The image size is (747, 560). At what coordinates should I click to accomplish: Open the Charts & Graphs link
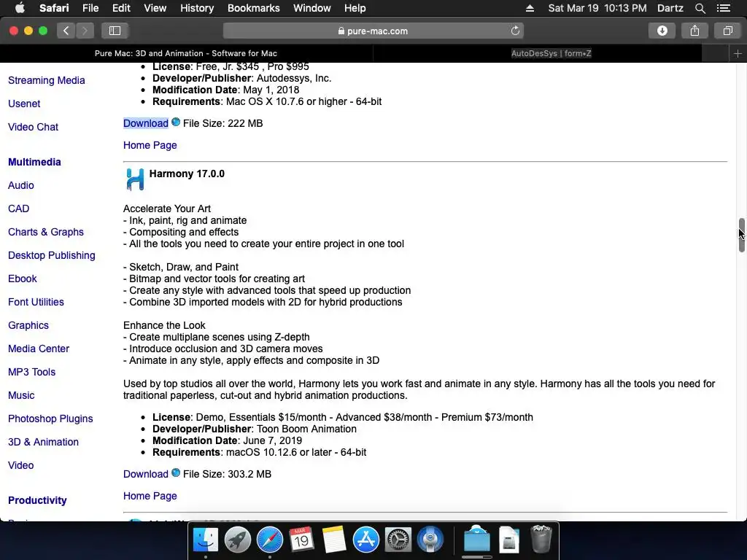46,232
